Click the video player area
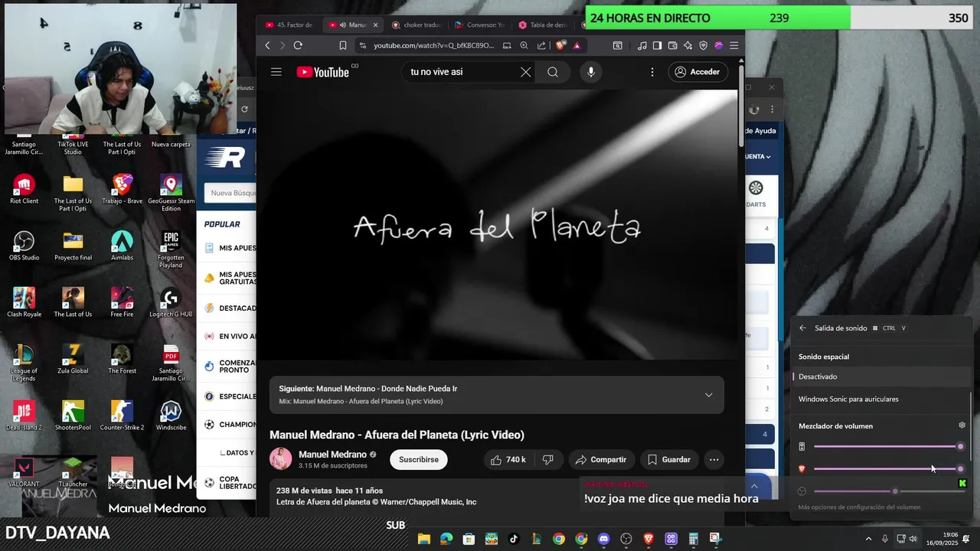980x551 pixels. click(497, 224)
